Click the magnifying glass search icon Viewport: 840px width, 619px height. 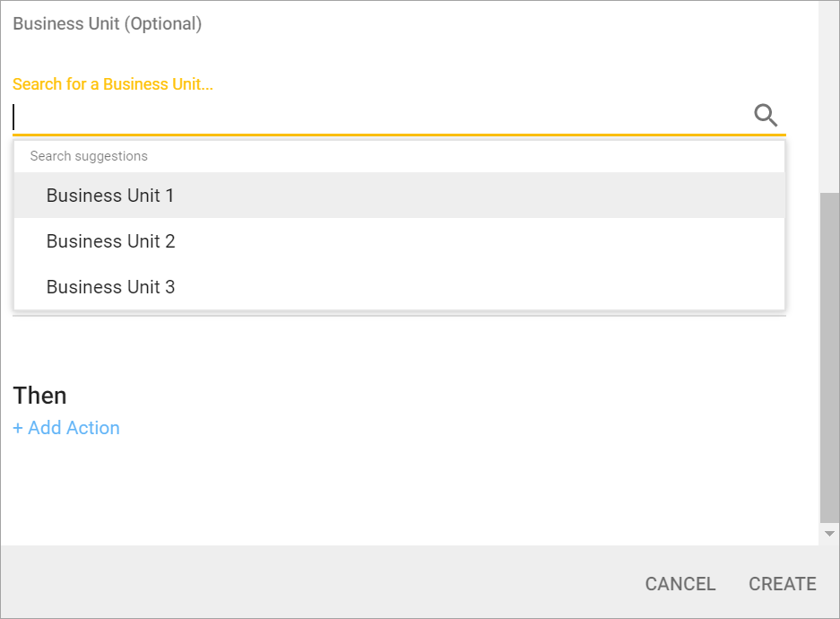point(766,116)
